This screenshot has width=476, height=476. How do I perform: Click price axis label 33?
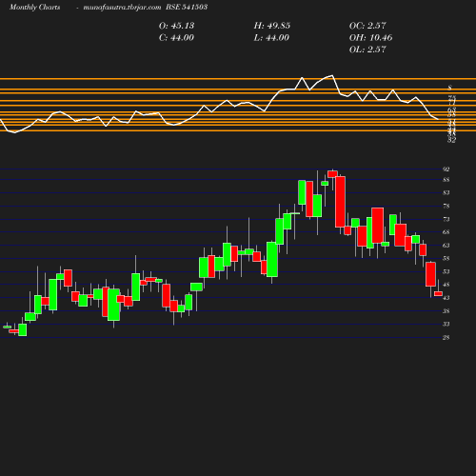click(x=446, y=324)
